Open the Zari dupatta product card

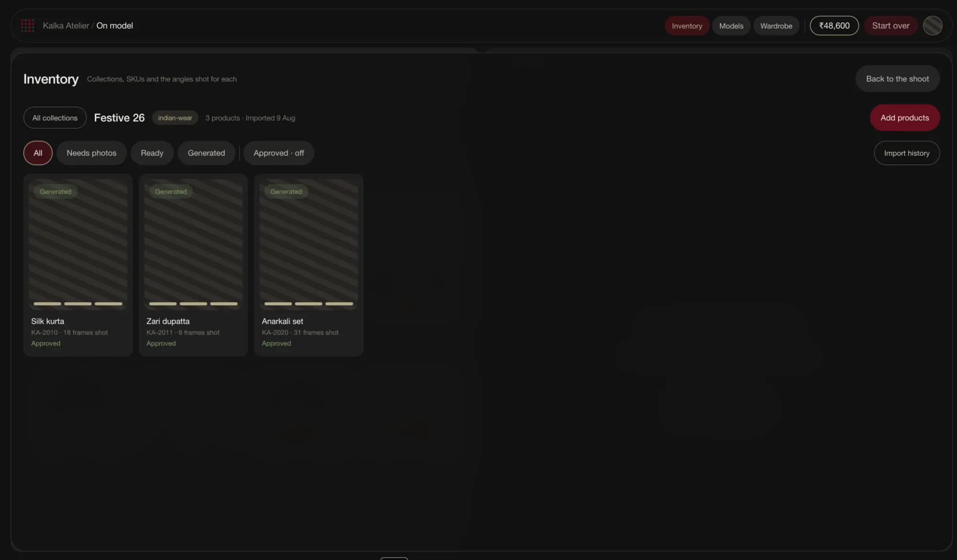click(x=193, y=265)
